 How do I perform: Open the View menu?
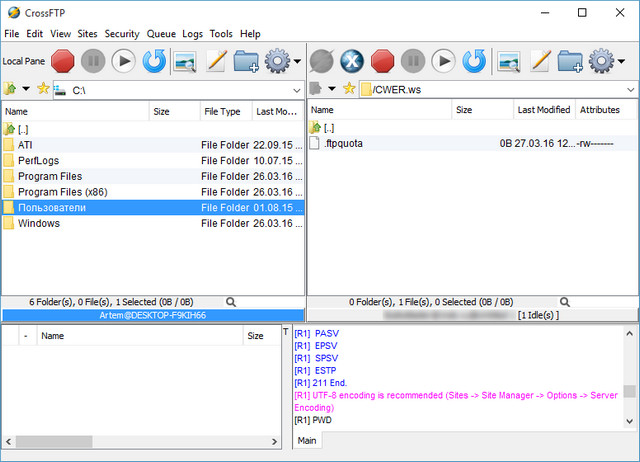click(x=61, y=34)
